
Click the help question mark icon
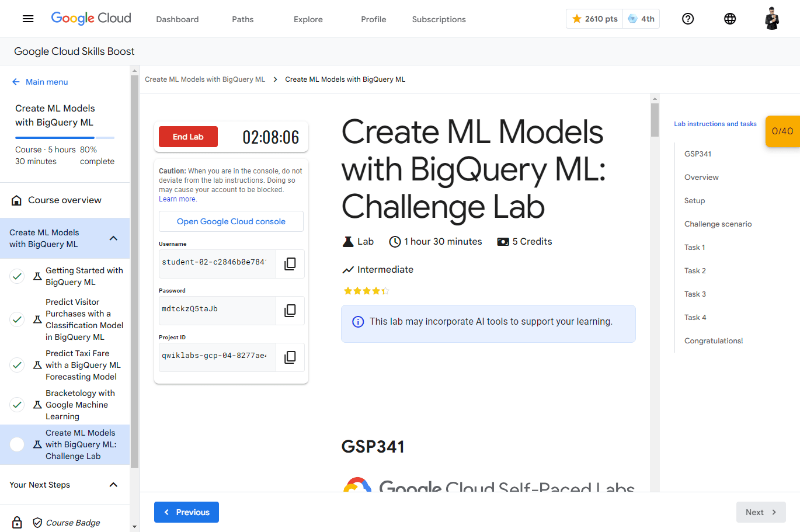[688, 19]
